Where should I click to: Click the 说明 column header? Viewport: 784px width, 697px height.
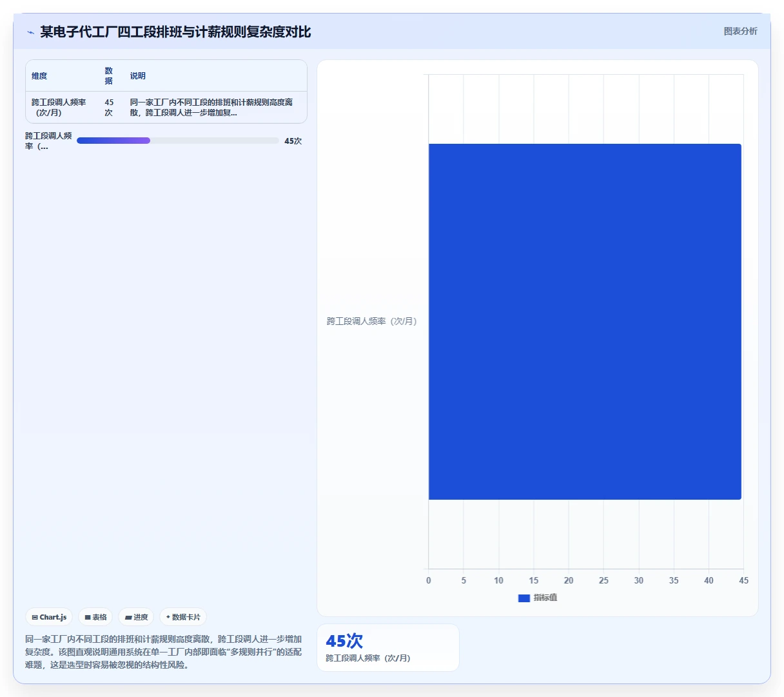pos(138,76)
